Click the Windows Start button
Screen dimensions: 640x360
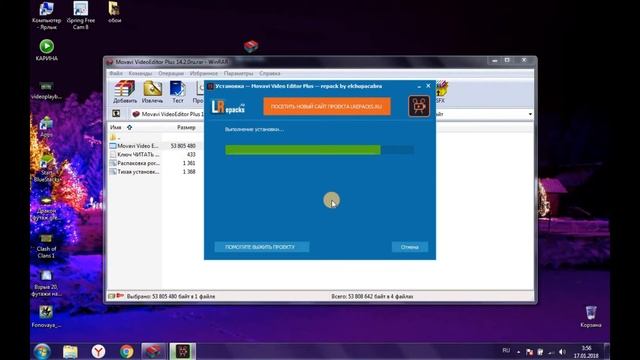[x=42, y=351]
